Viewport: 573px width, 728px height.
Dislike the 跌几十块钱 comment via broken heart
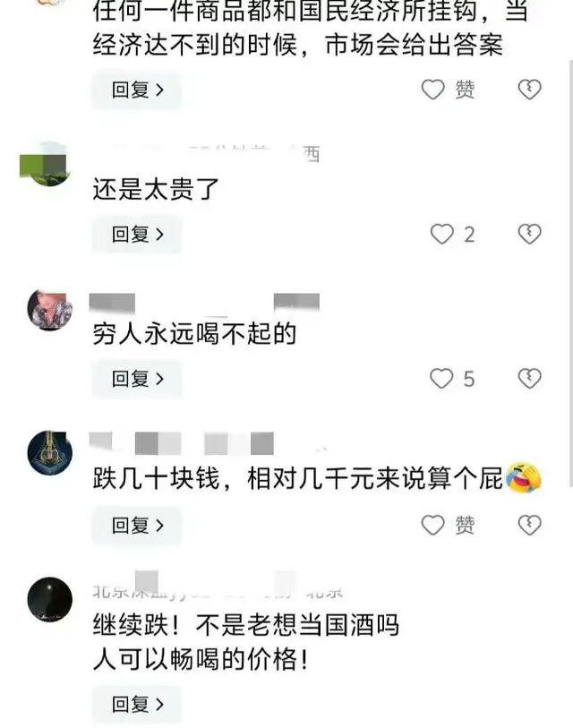(529, 525)
